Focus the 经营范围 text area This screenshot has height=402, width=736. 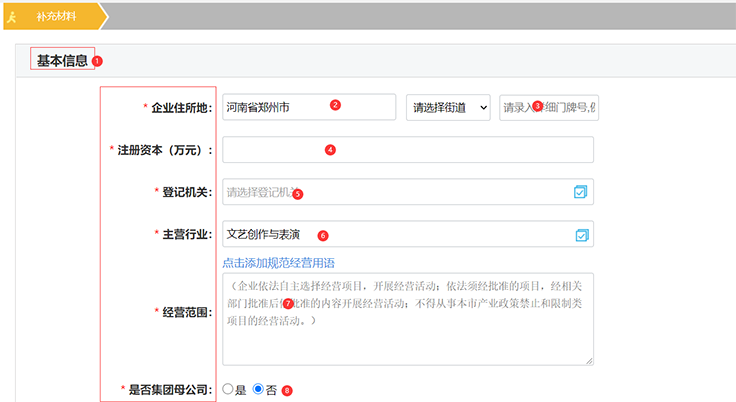tap(407, 319)
